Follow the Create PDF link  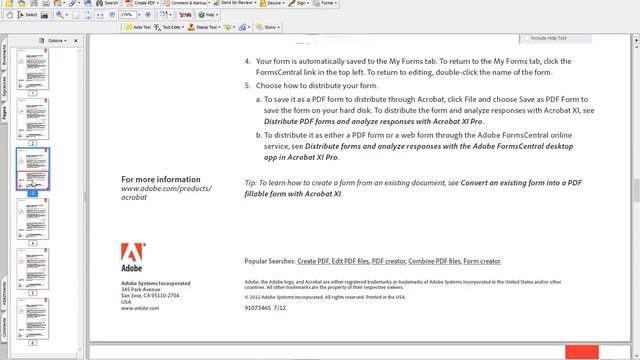tap(313, 261)
